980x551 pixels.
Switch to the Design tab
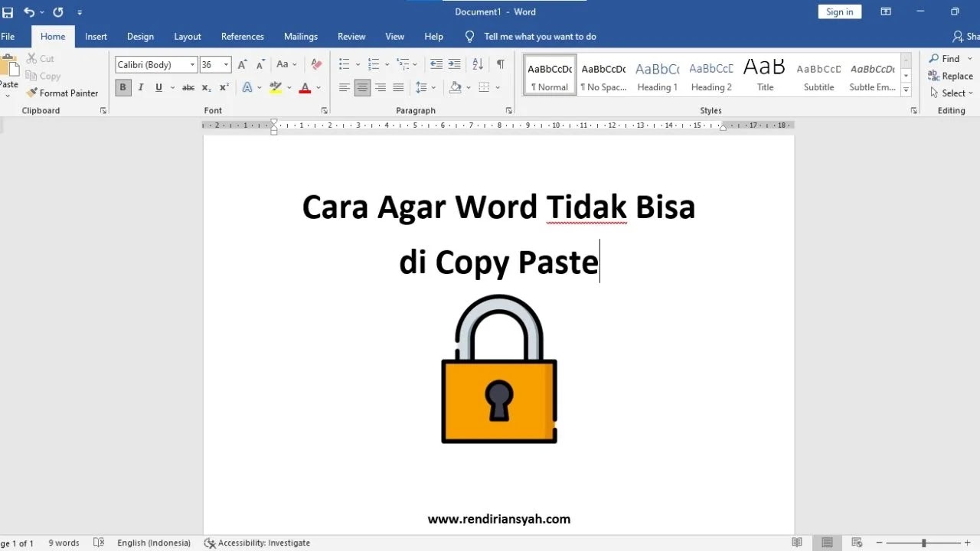[140, 36]
